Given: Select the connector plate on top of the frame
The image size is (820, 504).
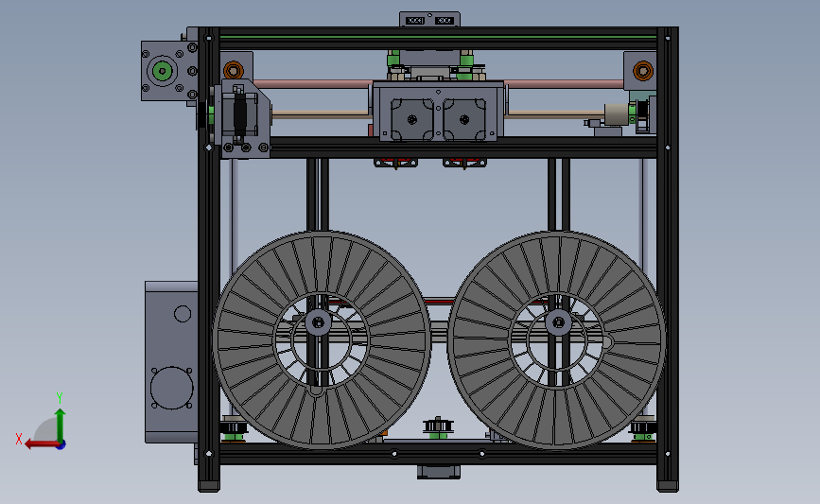Looking at the screenshot, I should 430,19.
